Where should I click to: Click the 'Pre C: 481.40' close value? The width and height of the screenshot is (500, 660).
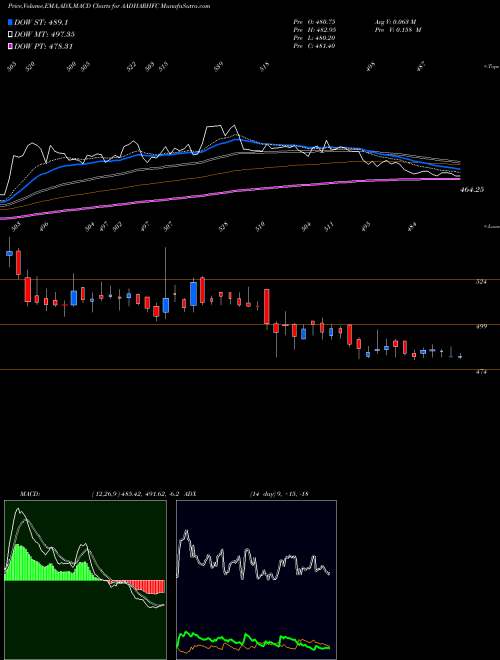click(x=314, y=46)
